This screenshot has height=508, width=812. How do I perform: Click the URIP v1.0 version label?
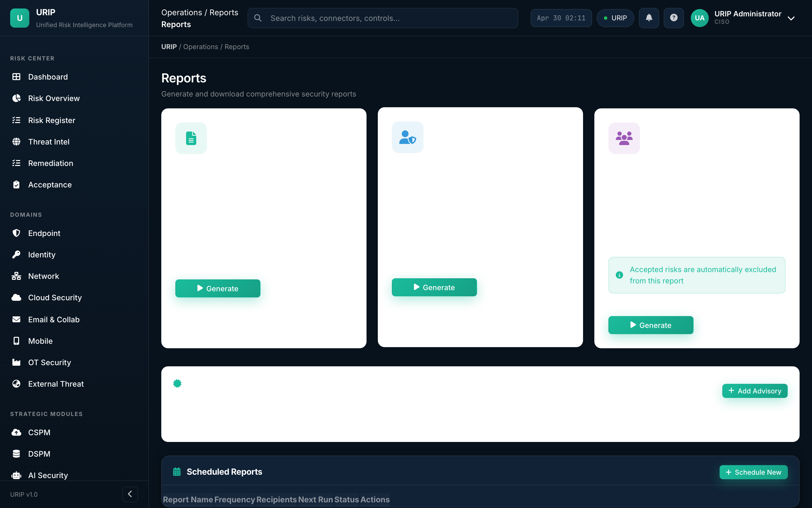point(24,494)
